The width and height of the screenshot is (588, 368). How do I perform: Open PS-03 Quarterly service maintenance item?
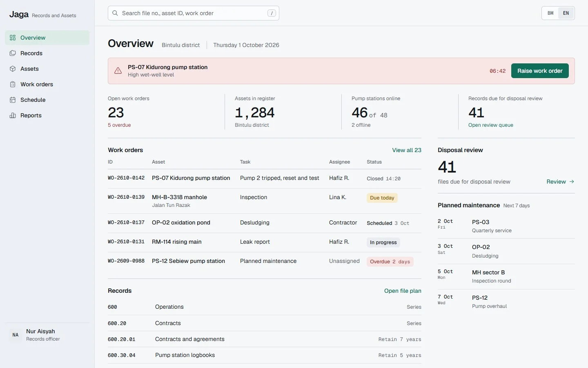click(506, 226)
